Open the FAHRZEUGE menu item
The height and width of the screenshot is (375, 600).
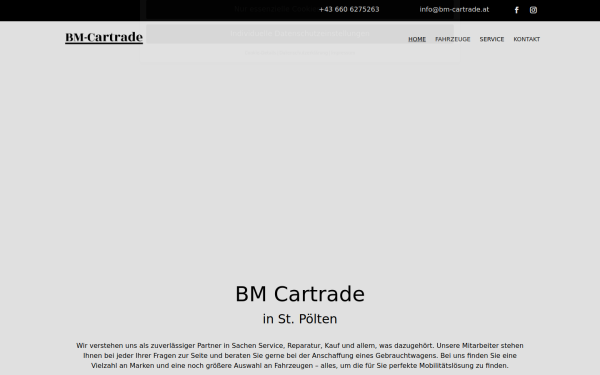click(453, 39)
